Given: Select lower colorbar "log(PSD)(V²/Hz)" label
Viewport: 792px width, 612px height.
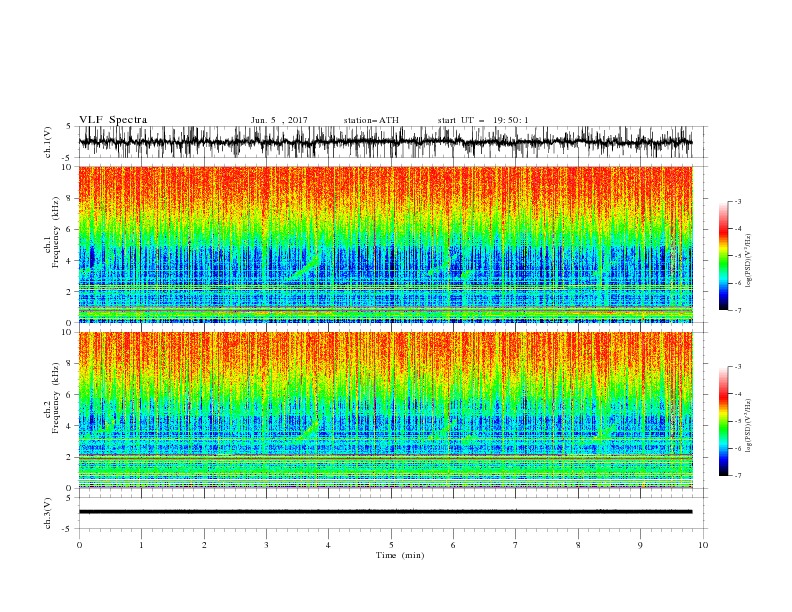Looking at the screenshot, I should tap(748, 426).
